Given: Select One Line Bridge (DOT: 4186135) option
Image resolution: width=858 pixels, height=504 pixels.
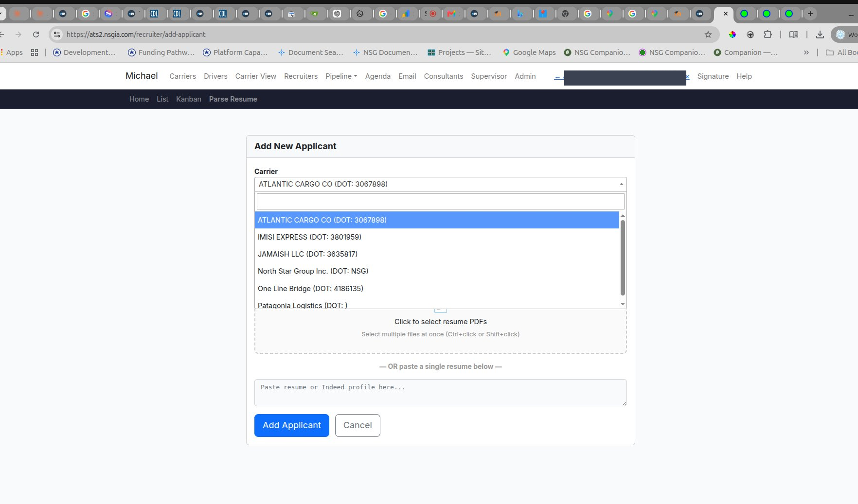Looking at the screenshot, I should click(437, 289).
